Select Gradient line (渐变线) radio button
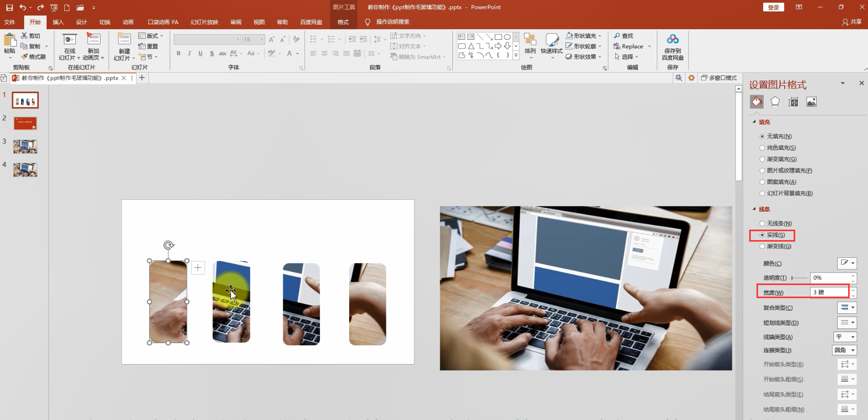Screen dimensions: 868x420 [762, 246]
